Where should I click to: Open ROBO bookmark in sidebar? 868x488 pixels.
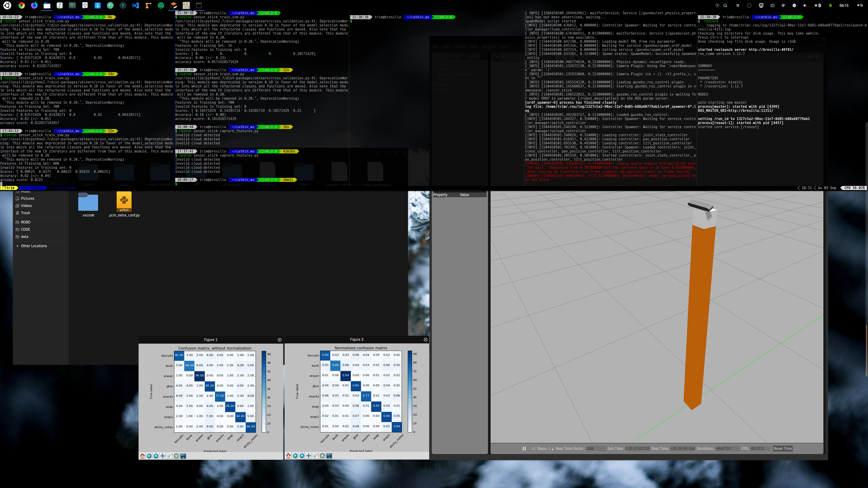click(x=26, y=222)
